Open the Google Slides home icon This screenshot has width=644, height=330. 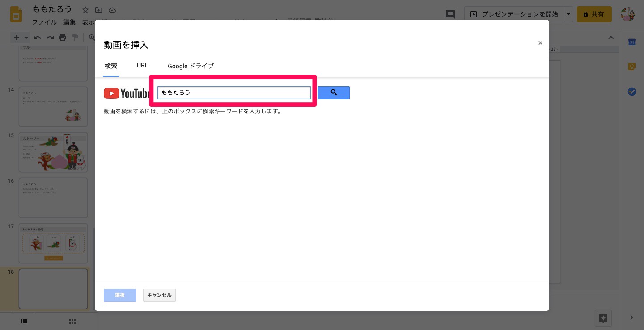pos(17,15)
